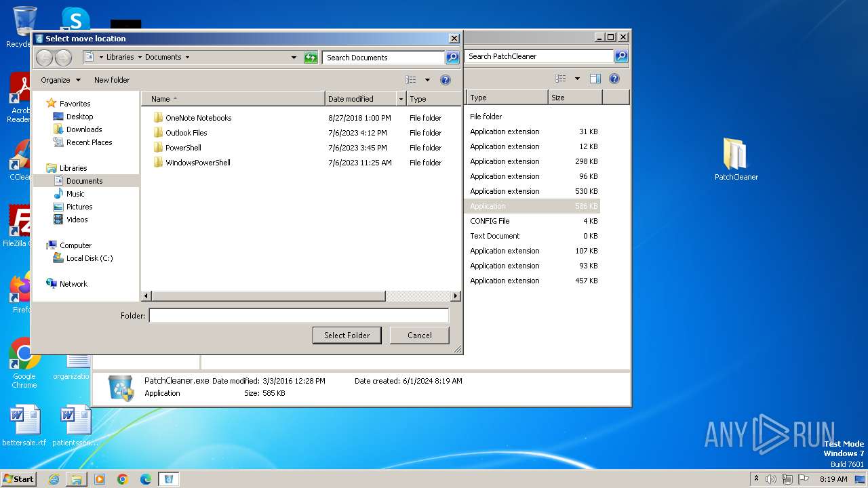
Task: Select Pictures library in navigation pane
Action: tap(79, 207)
